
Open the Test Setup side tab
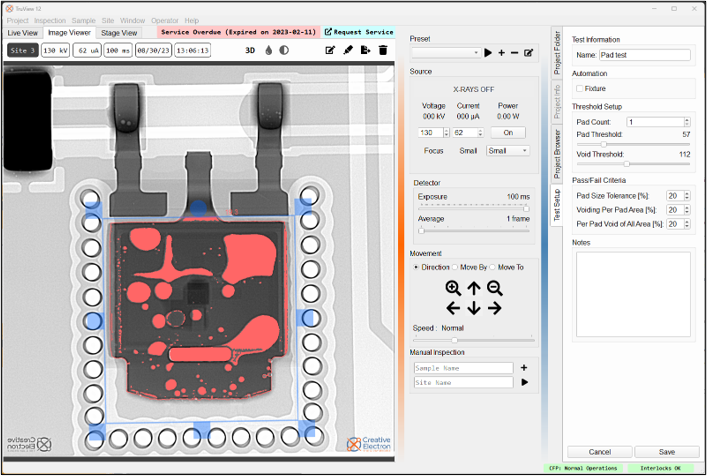[557, 205]
